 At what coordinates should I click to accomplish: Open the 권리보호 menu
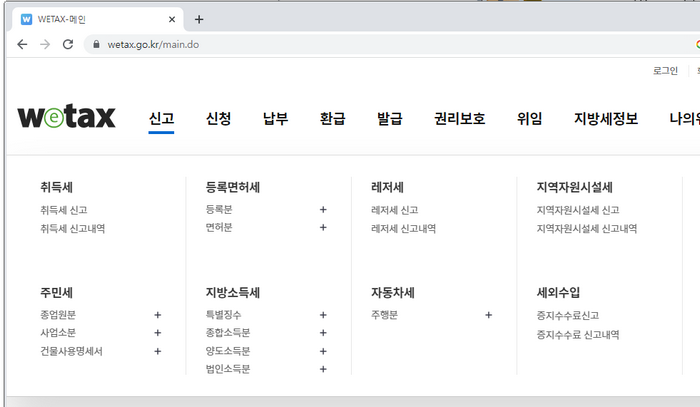click(x=460, y=119)
